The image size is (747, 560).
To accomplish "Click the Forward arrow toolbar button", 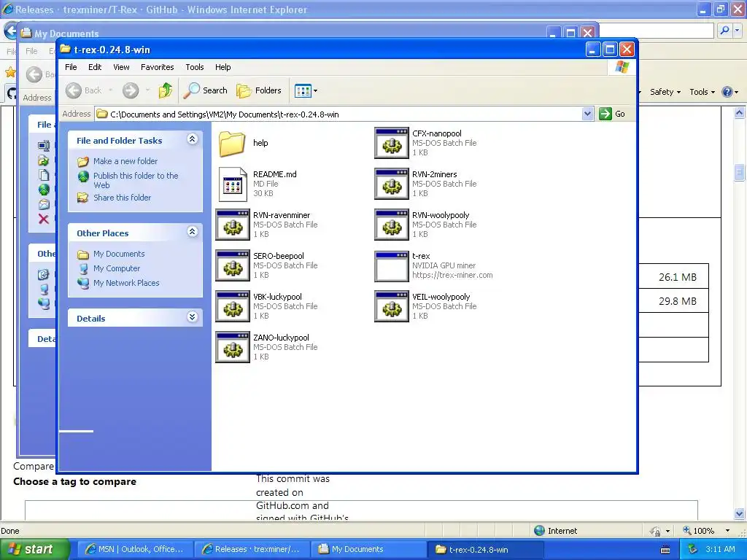I will (131, 90).
